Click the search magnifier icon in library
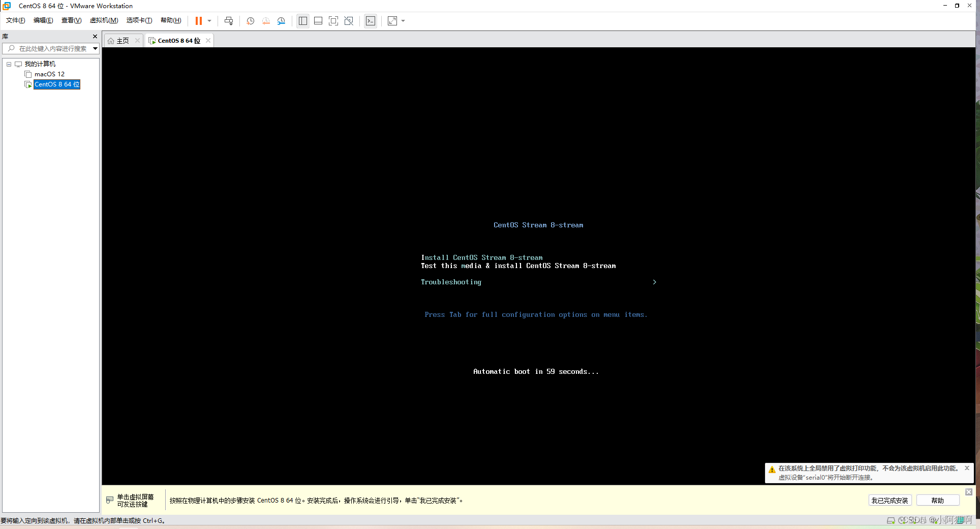The height and width of the screenshot is (529, 980). [x=11, y=48]
